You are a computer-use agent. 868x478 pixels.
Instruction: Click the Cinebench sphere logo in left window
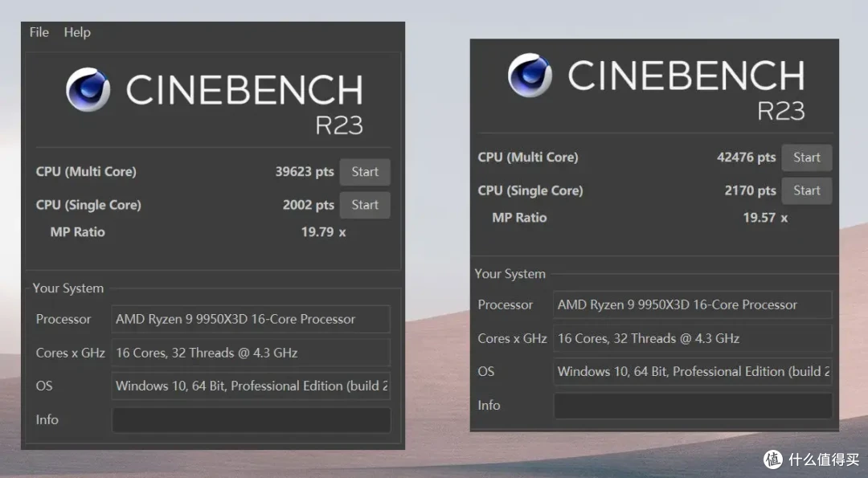pyautogui.click(x=88, y=90)
